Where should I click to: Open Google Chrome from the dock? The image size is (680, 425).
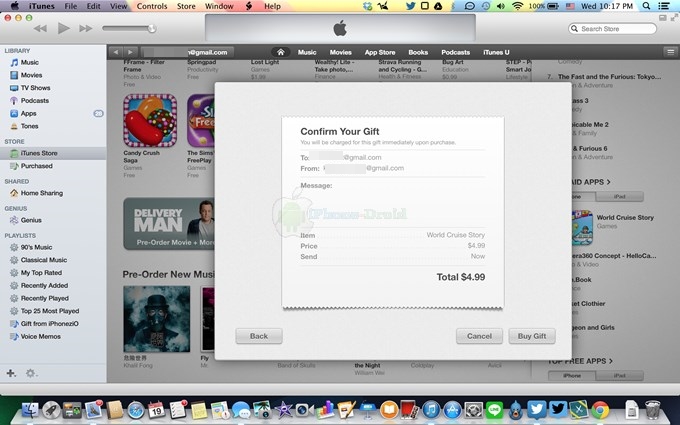[600, 409]
